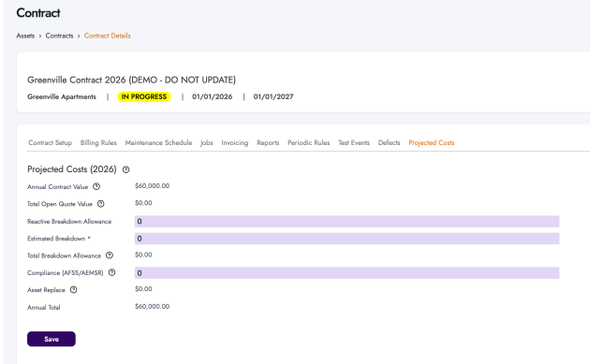This screenshot has width=590, height=364.
Task: Navigate to Assets breadcrumb link
Action: 25,36
